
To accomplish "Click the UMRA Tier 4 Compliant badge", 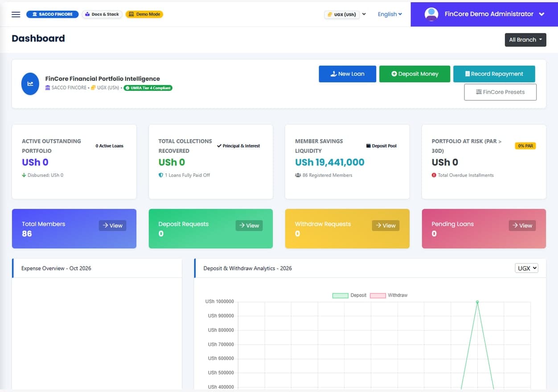I will click(x=148, y=88).
